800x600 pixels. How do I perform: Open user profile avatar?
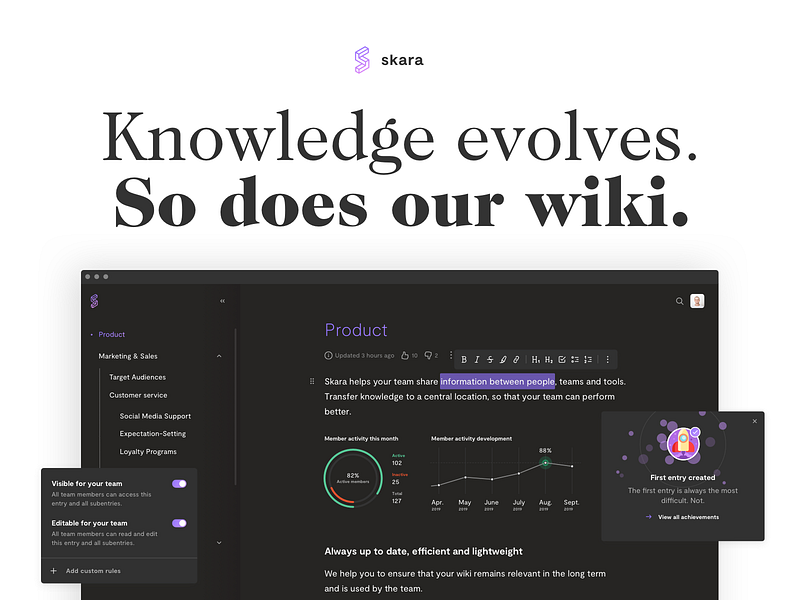[x=697, y=301]
